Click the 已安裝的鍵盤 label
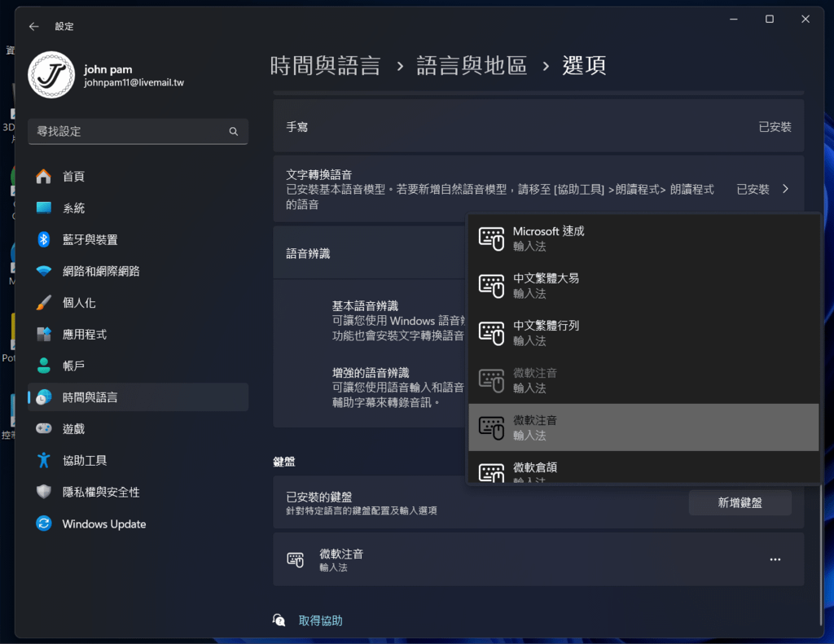The image size is (834, 644). point(319,497)
